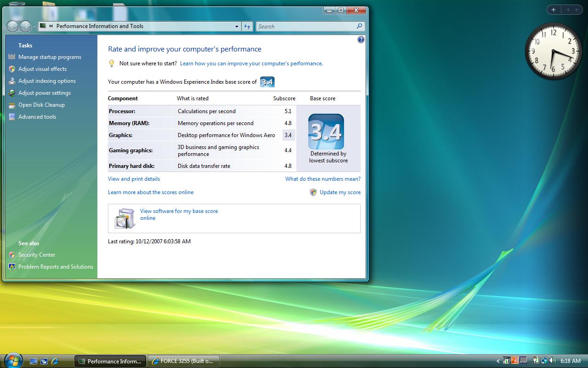Click the software box icon

[124, 218]
